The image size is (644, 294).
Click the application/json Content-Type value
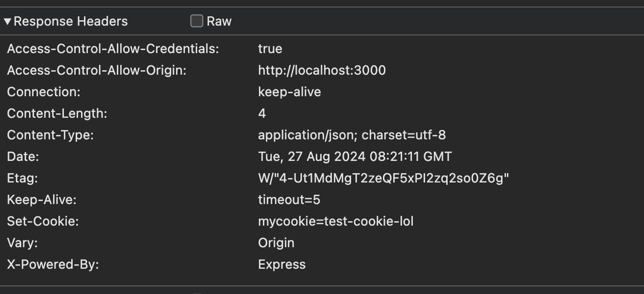pos(352,135)
